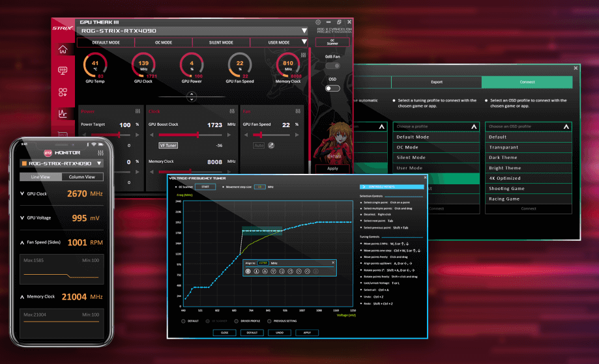Open Clock panel settings sliders icon
Screen dimensions: 599x364
[232, 111]
